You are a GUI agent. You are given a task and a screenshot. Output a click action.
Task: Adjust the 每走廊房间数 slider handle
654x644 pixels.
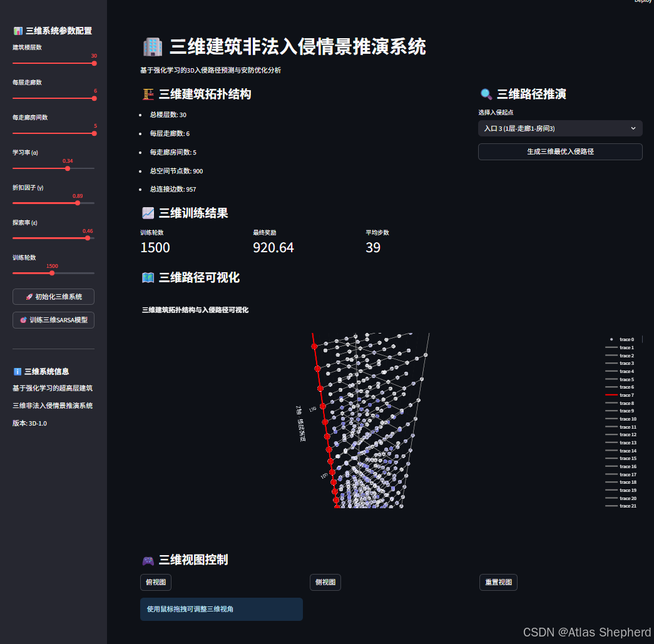point(95,133)
